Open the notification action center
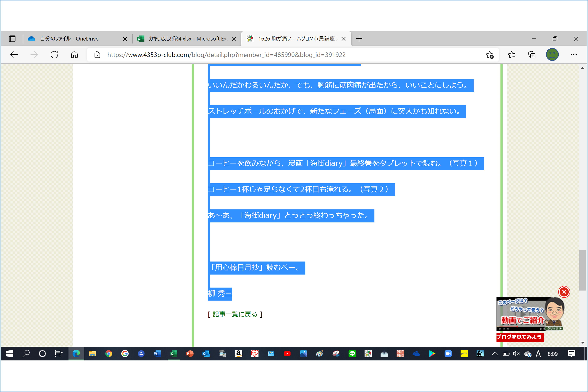The width and height of the screenshot is (588, 392). (571, 353)
